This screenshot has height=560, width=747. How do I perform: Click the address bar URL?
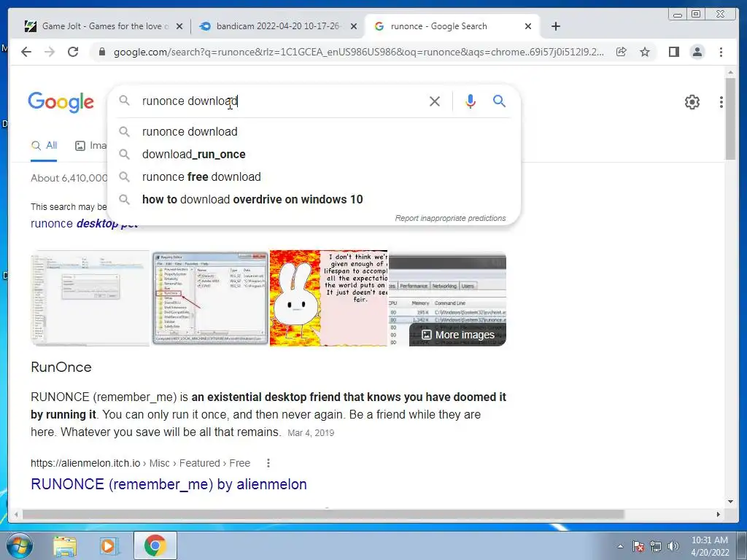pos(358,52)
